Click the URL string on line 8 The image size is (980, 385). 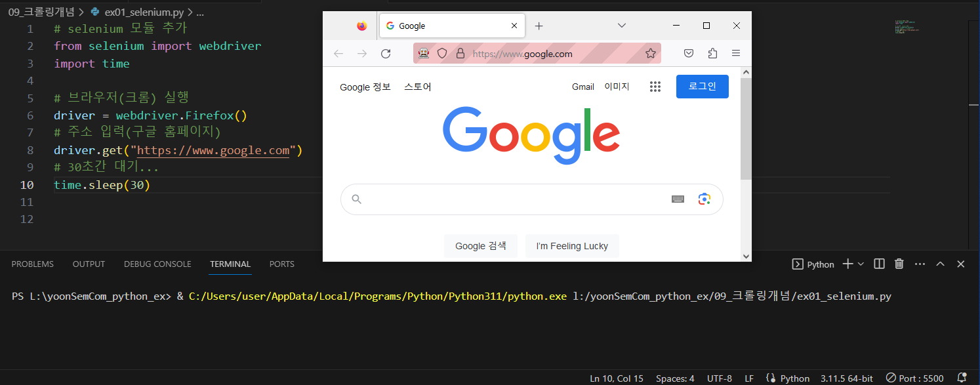pos(213,150)
